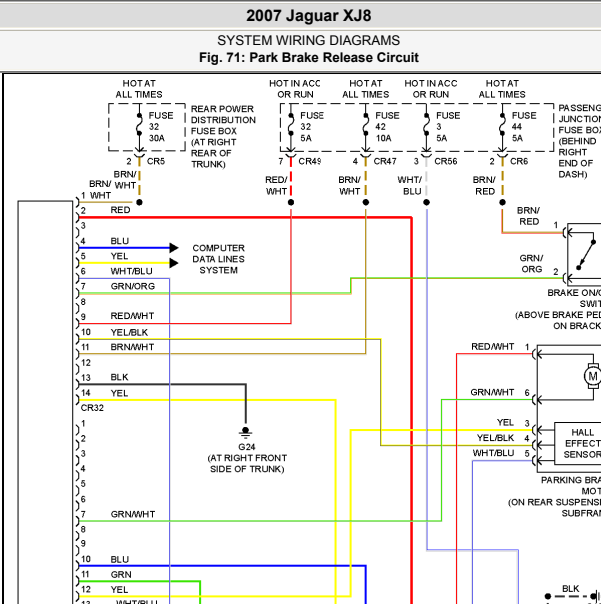Click the 30A fuse symbol above CR5

(139, 125)
